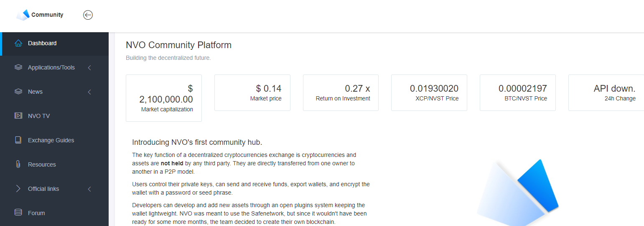644x226 pixels.
Task: Click the 0.00002197 value
Action: click(x=523, y=89)
